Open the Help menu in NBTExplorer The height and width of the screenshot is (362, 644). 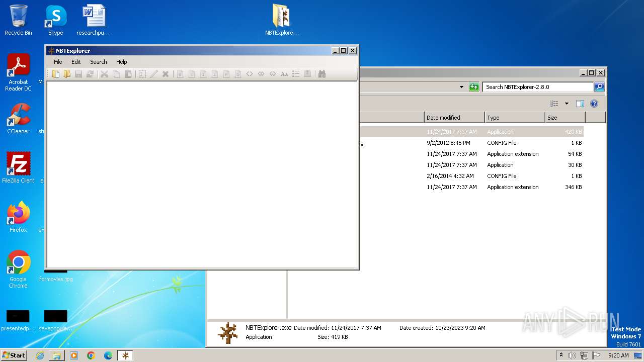[x=122, y=62]
